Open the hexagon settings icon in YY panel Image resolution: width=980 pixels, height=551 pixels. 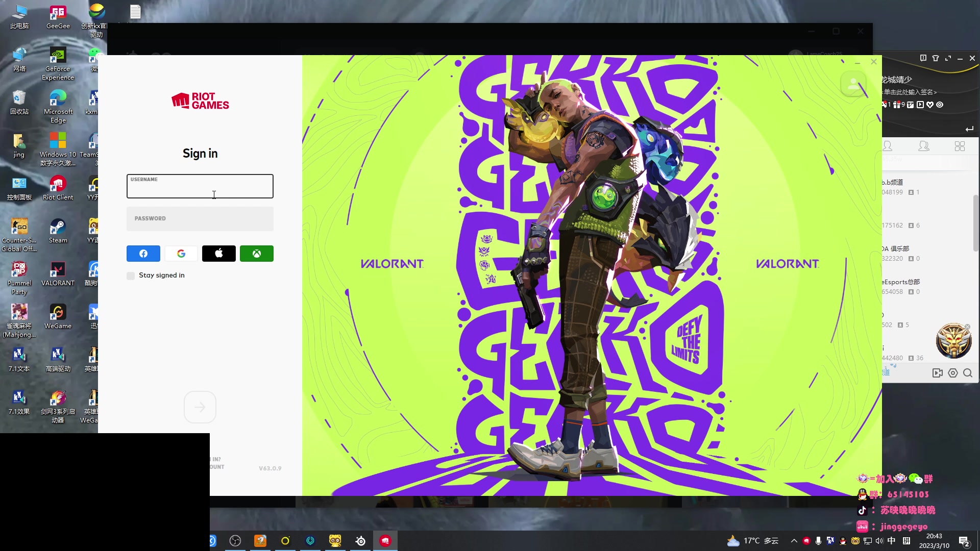tap(953, 373)
